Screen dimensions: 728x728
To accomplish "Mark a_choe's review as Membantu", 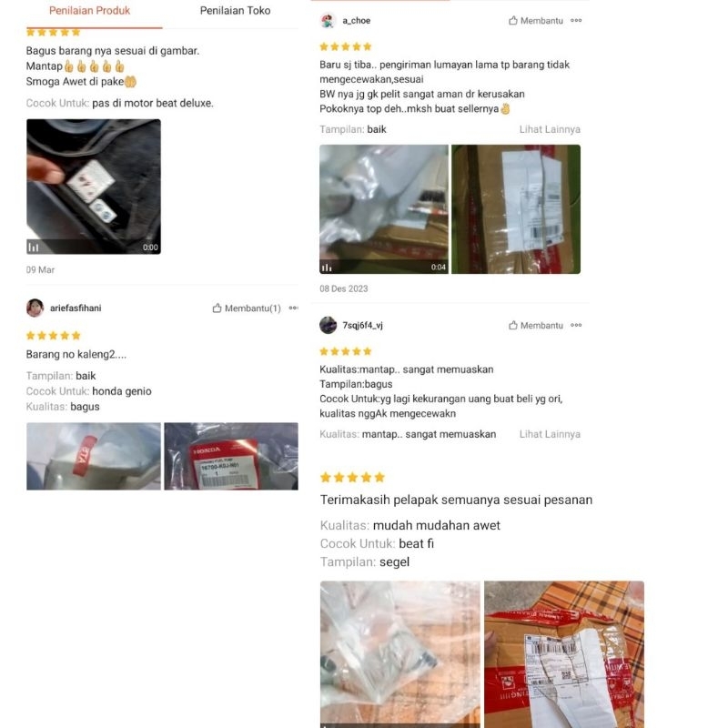I will 535,20.
